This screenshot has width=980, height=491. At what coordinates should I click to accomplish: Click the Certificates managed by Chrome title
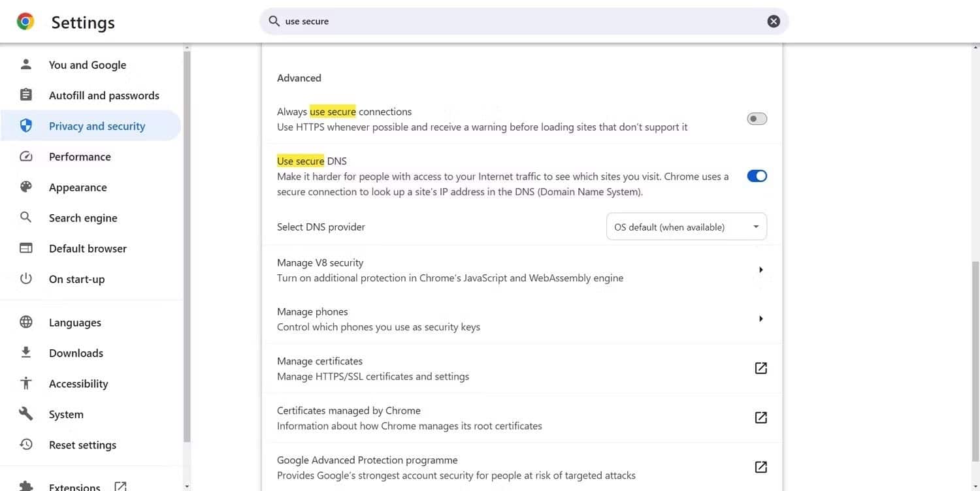pos(349,411)
